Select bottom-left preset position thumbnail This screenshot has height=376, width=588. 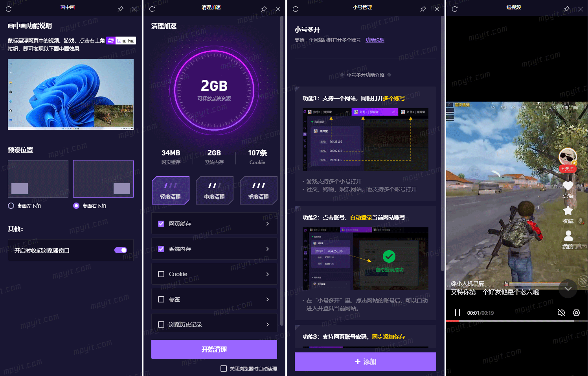click(x=38, y=179)
